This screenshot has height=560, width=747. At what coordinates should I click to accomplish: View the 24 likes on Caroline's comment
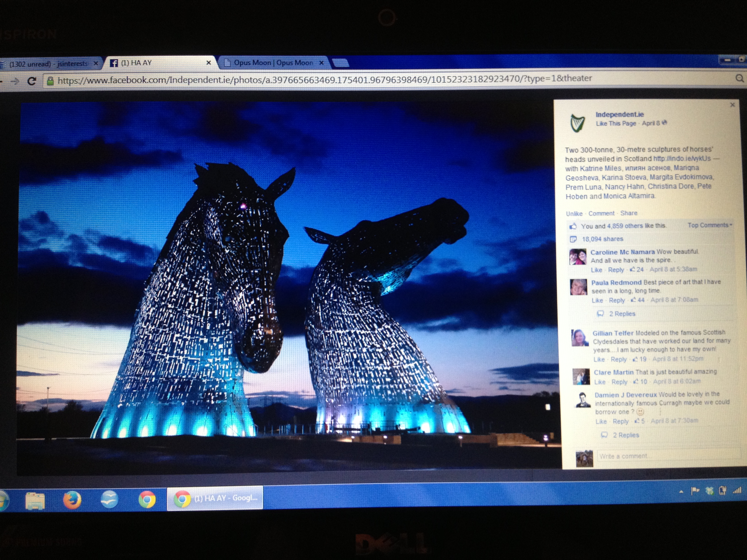tap(637, 269)
